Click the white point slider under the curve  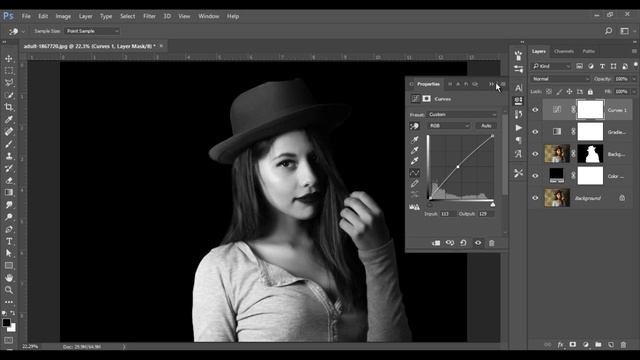(493, 204)
